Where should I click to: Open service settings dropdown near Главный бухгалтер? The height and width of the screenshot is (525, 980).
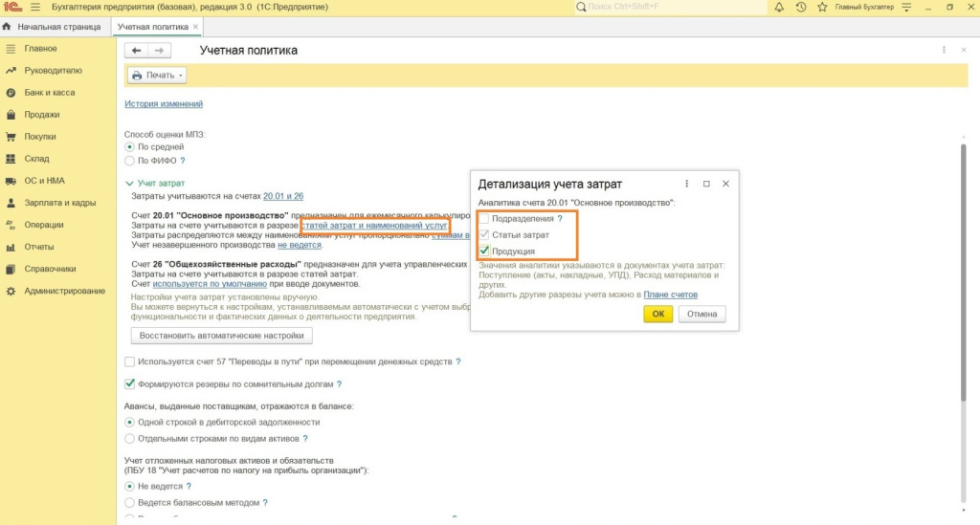point(903,8)
